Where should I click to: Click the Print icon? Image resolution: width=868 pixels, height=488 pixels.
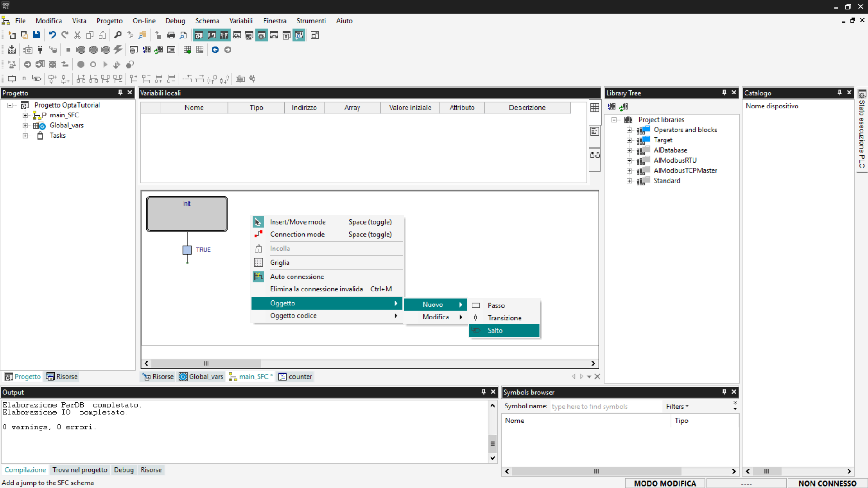point(171,35)
